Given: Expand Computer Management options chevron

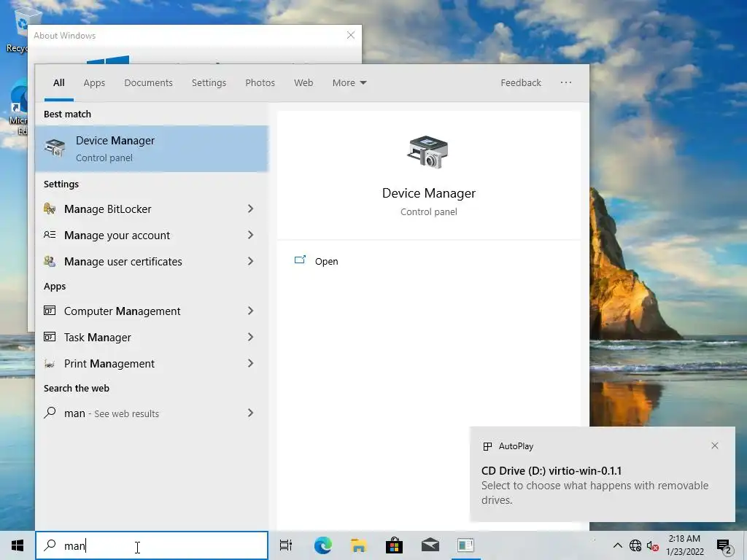Looking at the screenshot, I should point(251,311).
